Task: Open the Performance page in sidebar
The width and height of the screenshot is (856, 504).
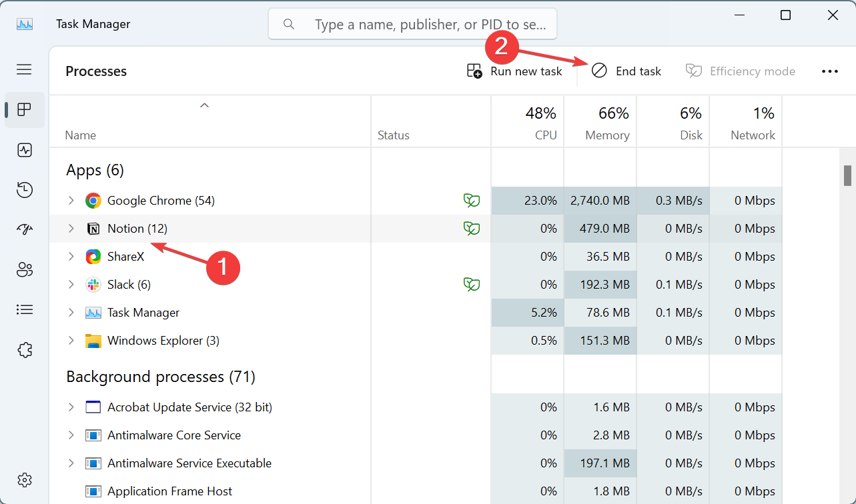Action: [25, 150]
